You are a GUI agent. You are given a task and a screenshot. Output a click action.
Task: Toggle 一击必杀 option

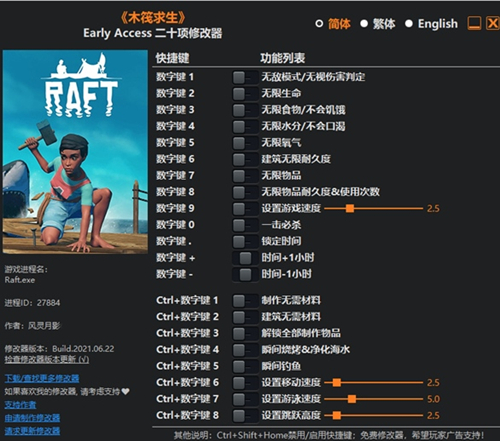[245, 225]
